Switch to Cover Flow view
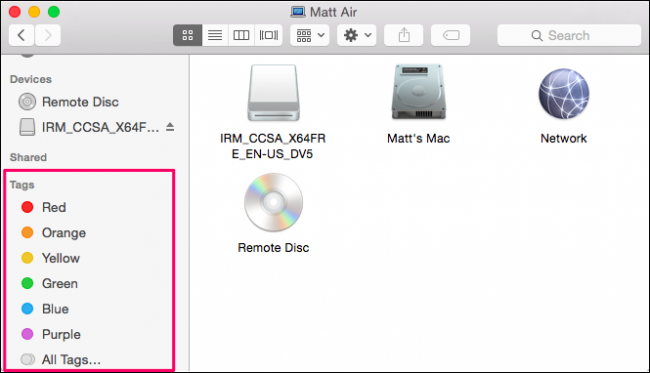The height and width of the screenshot is (373, 650). (x=269, y=35)
